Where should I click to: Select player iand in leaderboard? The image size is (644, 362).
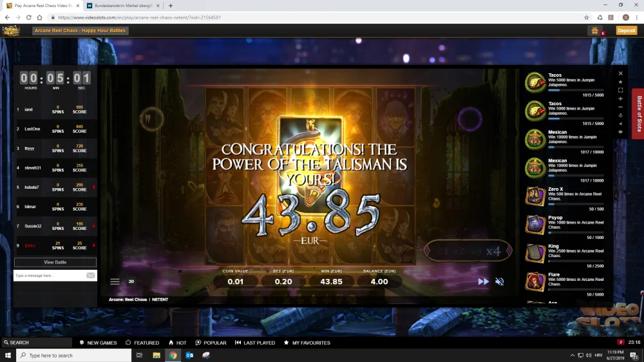[x=28, y=110]
